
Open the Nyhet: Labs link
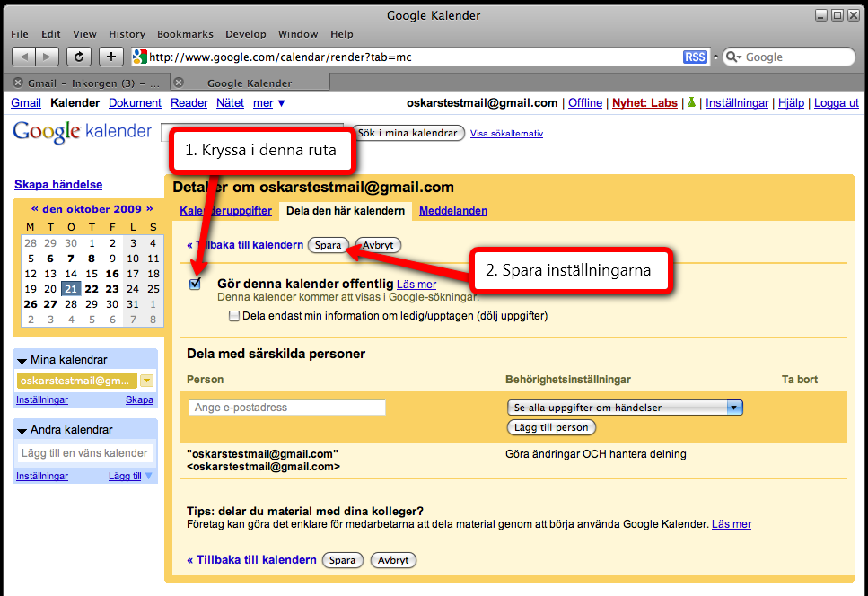(644, 103)
